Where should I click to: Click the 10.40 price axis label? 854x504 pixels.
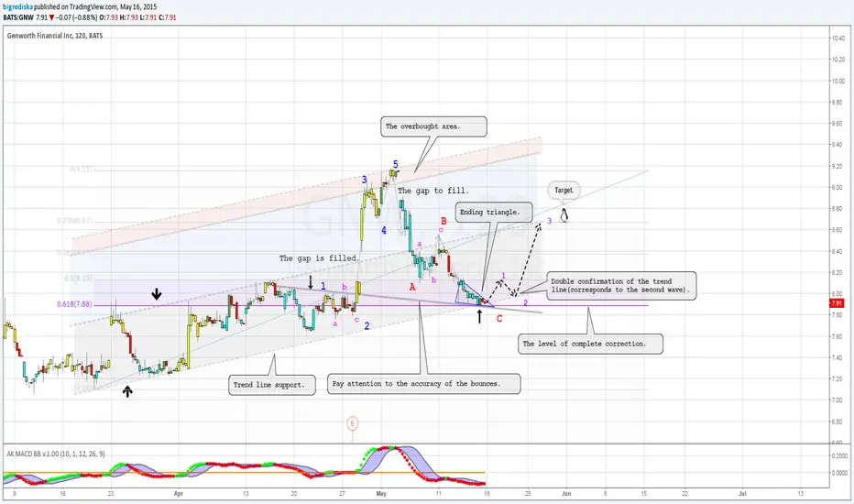pyautogui.click(x=838, y=38)
